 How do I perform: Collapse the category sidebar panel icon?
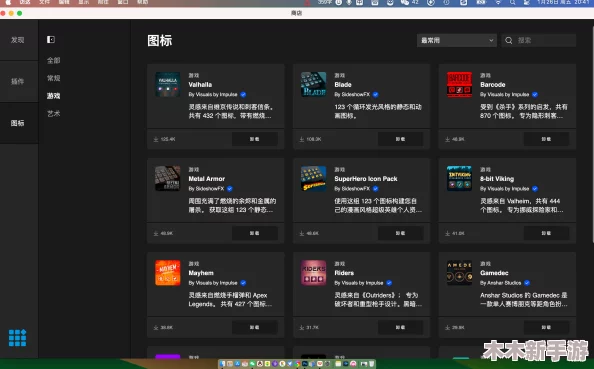51,39
